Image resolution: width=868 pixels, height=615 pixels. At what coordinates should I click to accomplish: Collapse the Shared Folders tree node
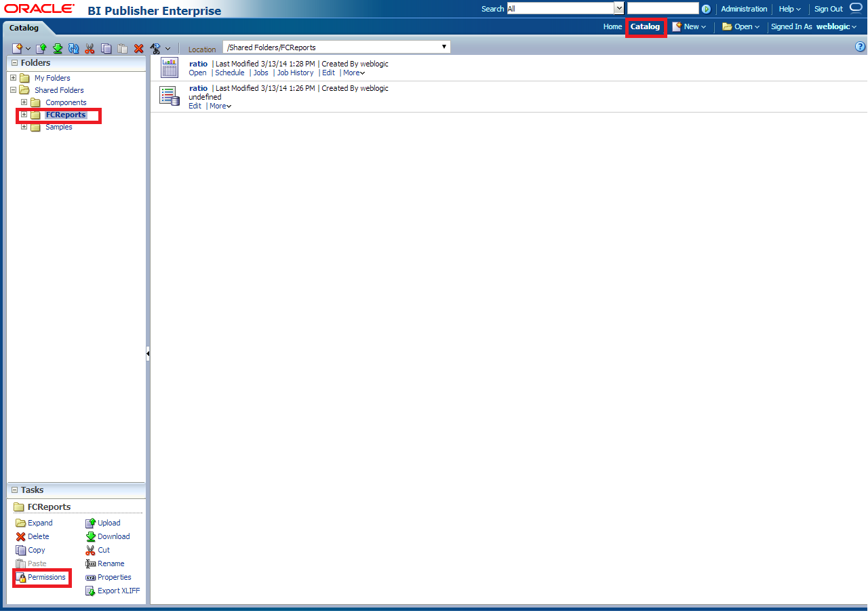13,90
